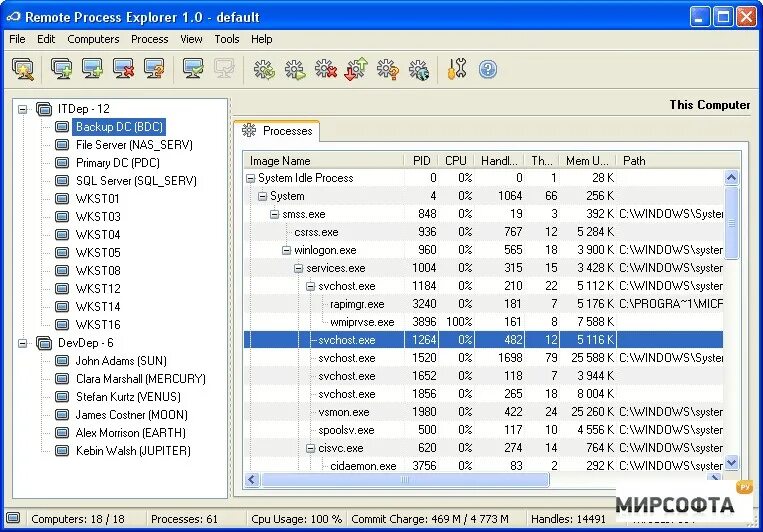
Task: Select the rapimgr.exe process row
Action: [483, 304]
